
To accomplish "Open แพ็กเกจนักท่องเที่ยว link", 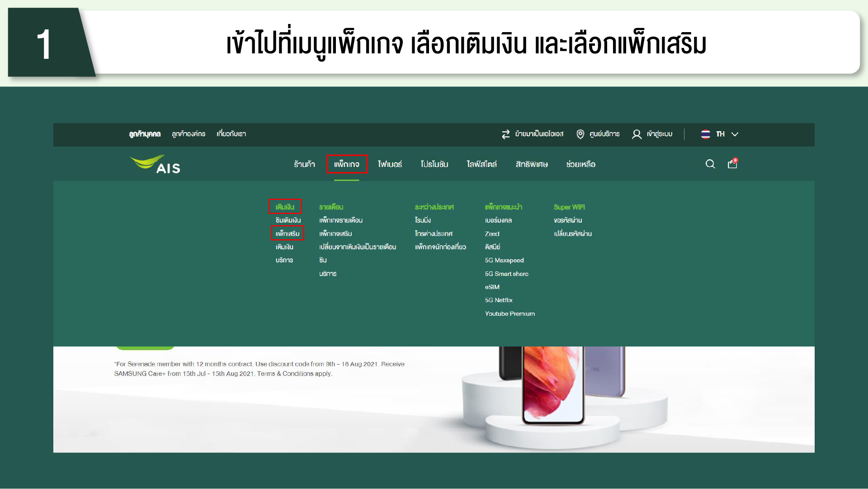I will click(x=440, y=247).
